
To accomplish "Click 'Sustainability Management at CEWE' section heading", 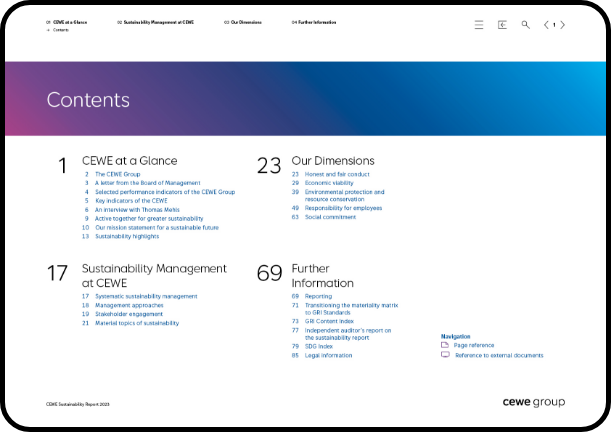I will tap(154, 275).
